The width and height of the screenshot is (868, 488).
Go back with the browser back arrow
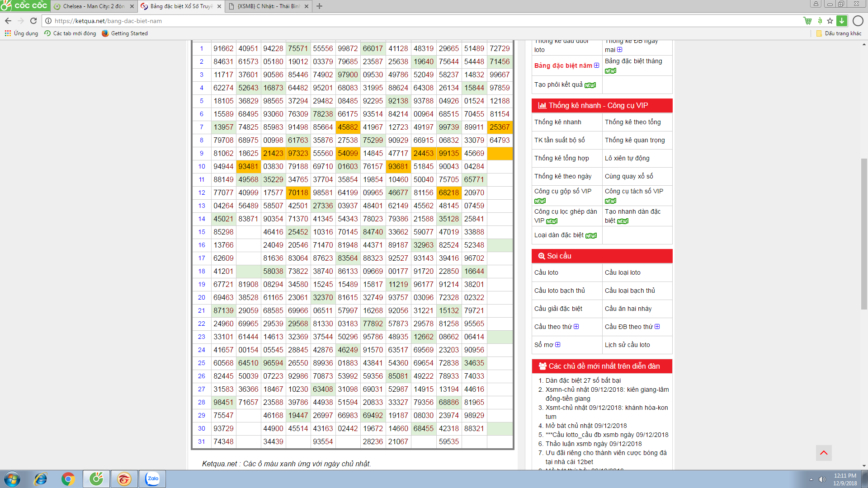tap(8, 21)
